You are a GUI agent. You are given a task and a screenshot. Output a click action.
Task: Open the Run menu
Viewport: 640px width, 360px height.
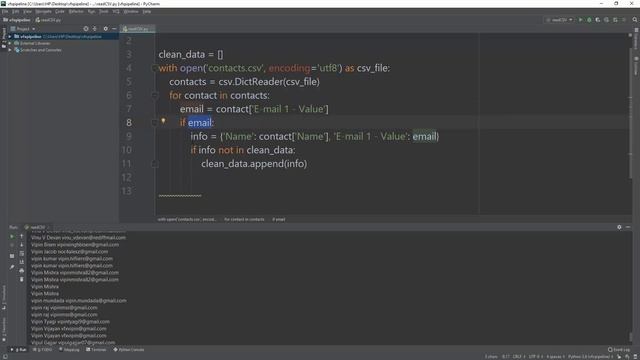click(91, 11)
